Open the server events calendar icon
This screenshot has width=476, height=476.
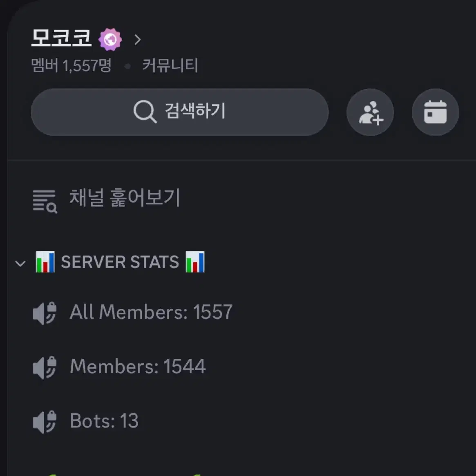pos(435,112)
